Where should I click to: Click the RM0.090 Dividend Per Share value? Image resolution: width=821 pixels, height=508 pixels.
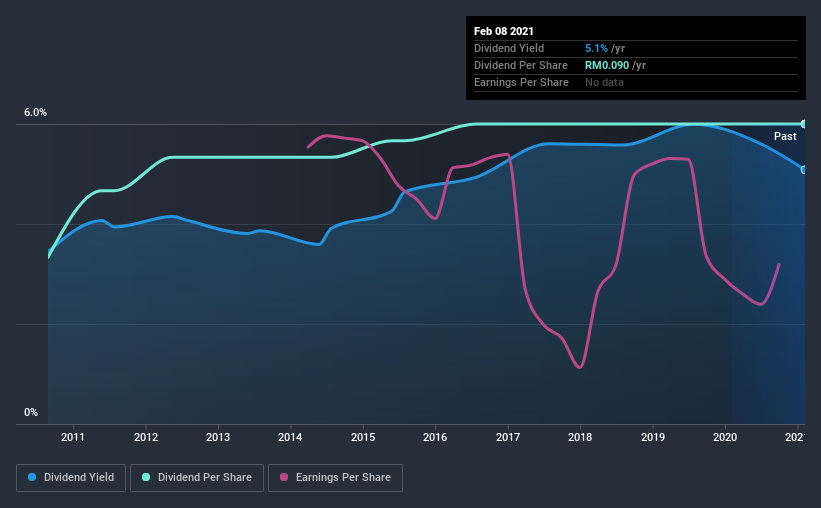(x=607, y=65)
